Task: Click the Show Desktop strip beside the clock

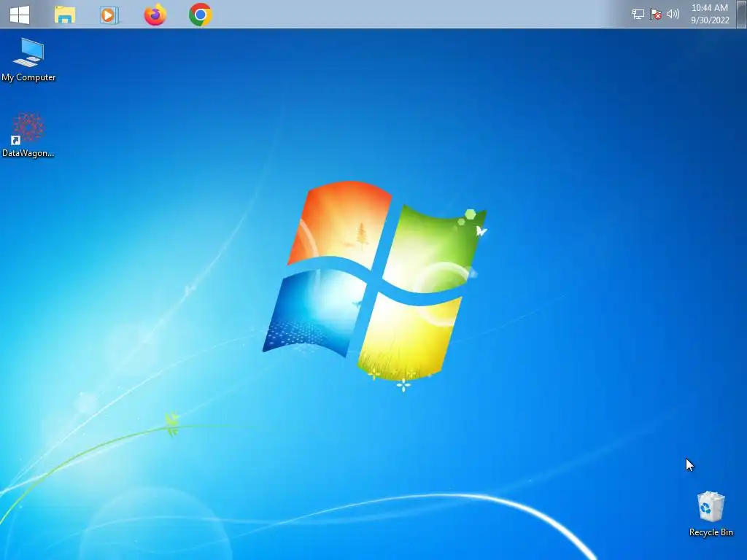Action: [x=741, y=15]
